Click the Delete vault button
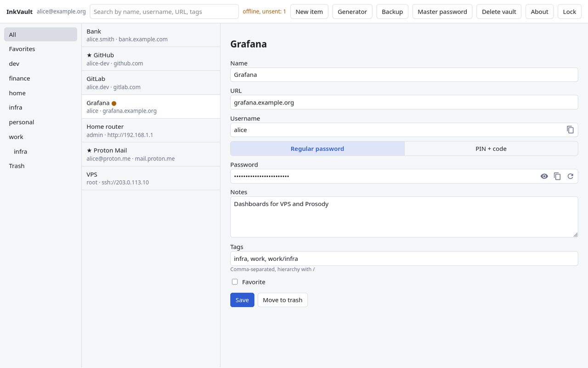This screenshot has width=588, height=368. (x=499, y=11)
